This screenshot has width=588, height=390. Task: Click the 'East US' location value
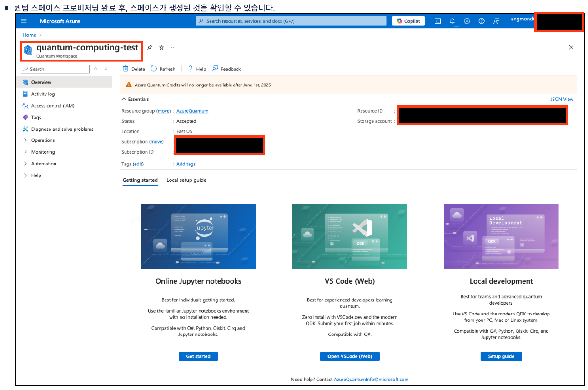(x=184, y=131)
